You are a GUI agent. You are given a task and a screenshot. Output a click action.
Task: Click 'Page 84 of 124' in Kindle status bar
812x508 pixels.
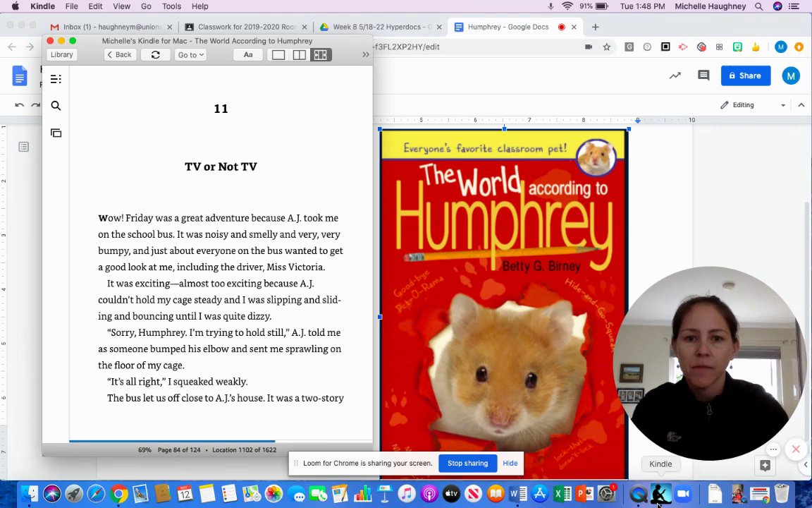179,450
